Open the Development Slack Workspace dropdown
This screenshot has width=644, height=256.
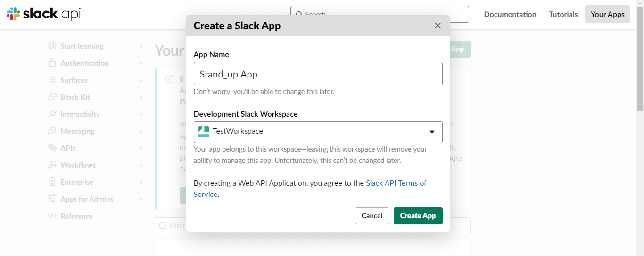coord(318,132)
